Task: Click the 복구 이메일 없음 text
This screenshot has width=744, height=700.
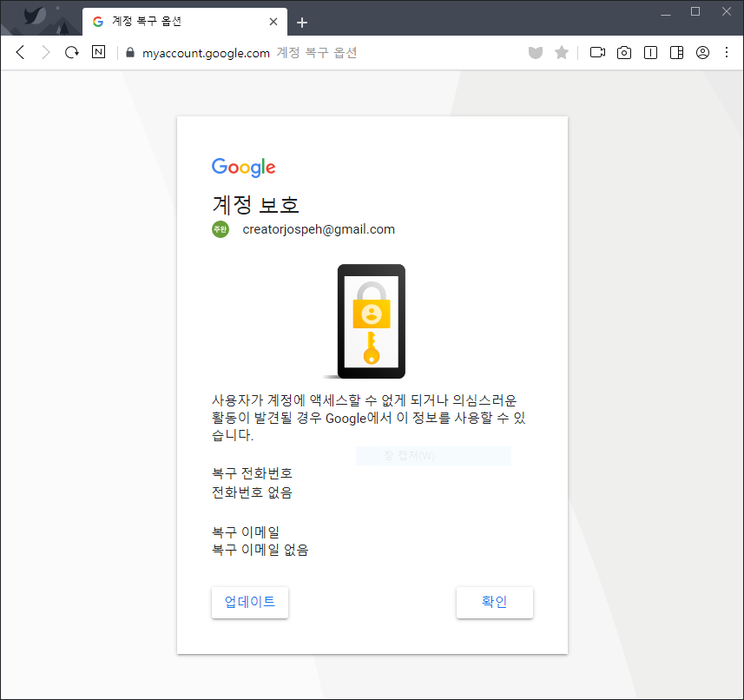Action: click(x=260, y=550)
